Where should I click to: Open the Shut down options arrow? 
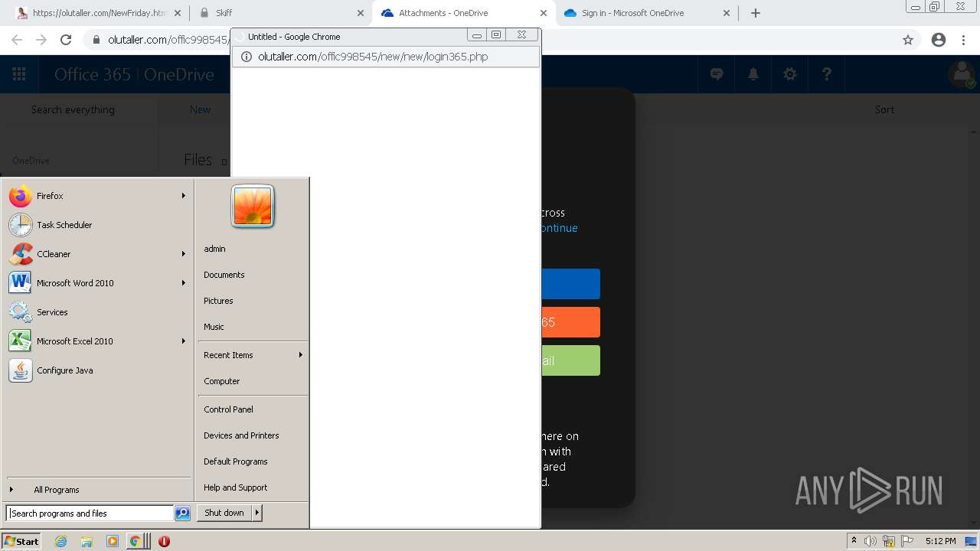point(257,513)
